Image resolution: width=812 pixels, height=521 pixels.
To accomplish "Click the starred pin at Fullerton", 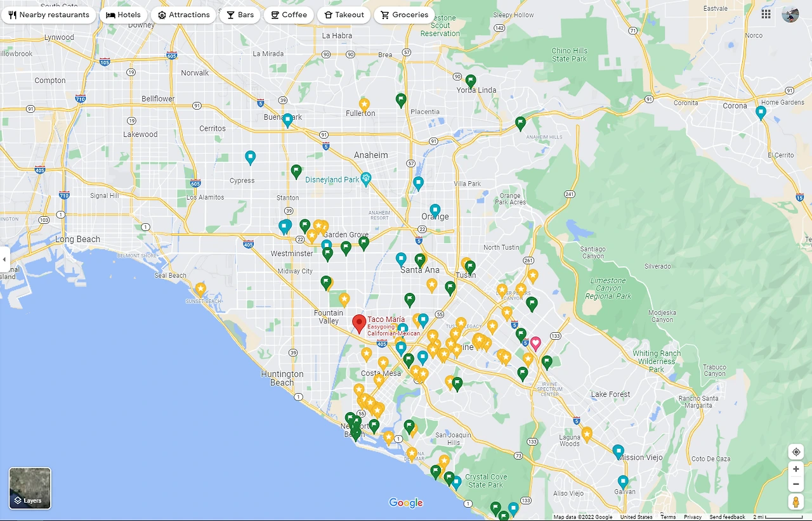I will pyautogui.click(x=364, y=104).
